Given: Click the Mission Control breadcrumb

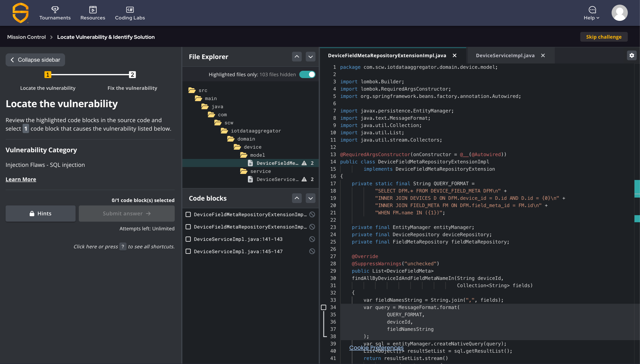Looking at the screenshot, I should (26, 37).
